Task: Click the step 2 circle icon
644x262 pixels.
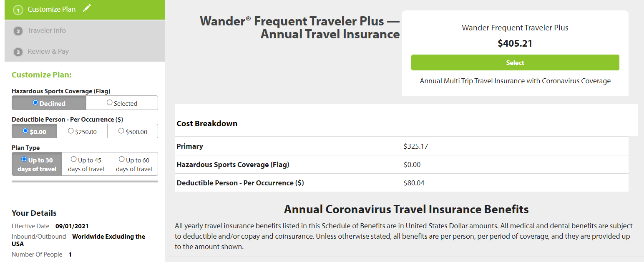Action: pos(18,31)
